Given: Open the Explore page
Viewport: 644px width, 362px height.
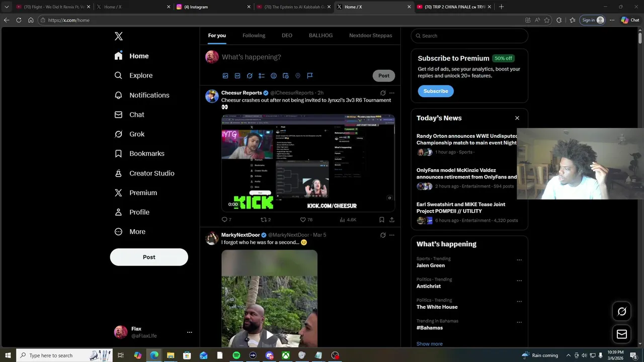Looking at the screenshot, I should [133, 75].
